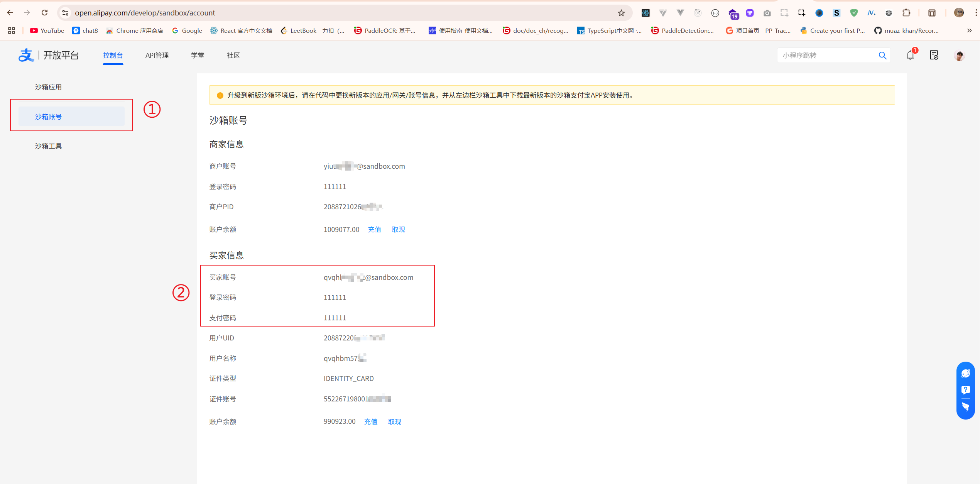Click the purple extension icon
The width and height of the screenshot is (980, 484).
pyautogui.click(x=750, y=13)
